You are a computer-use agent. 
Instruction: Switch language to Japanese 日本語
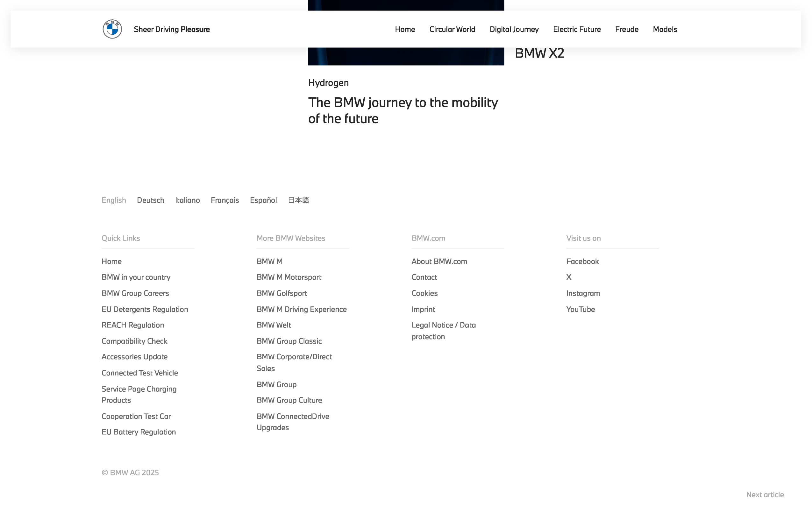pyautogui.click(x=298, y=200)
